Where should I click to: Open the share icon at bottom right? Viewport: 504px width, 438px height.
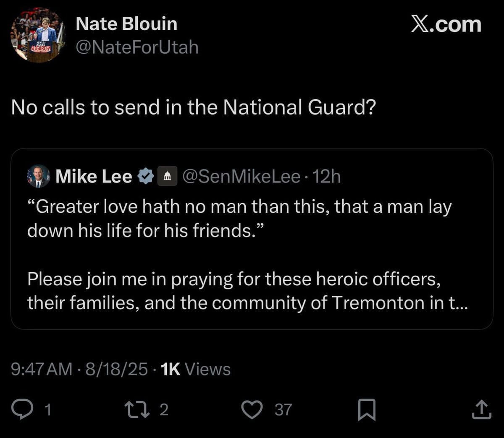481,410
